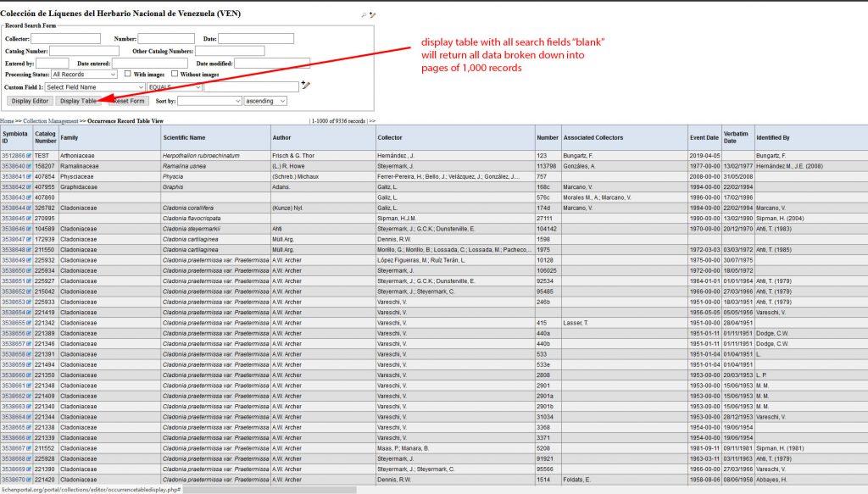
Task: Focus the Date search field
Action: [256, 39]
